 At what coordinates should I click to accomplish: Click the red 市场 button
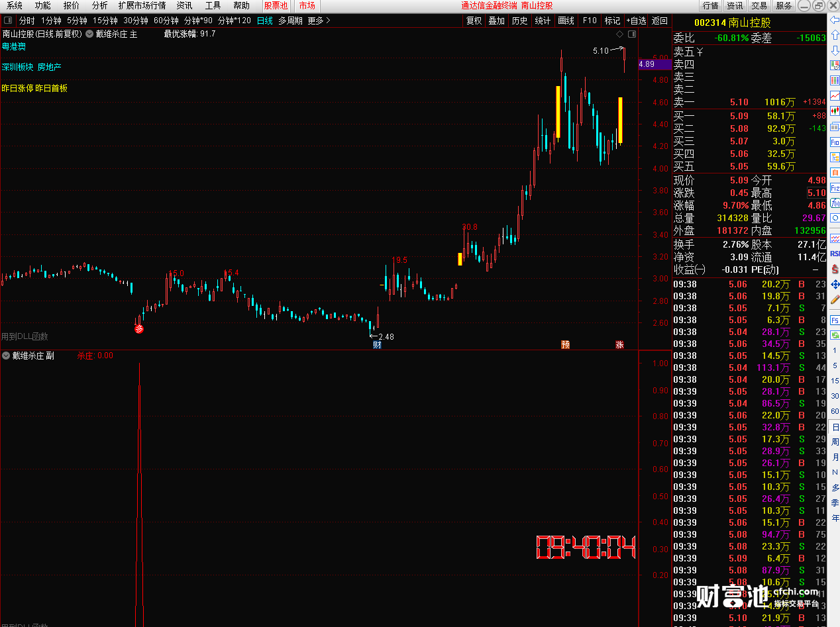point(307,5)
